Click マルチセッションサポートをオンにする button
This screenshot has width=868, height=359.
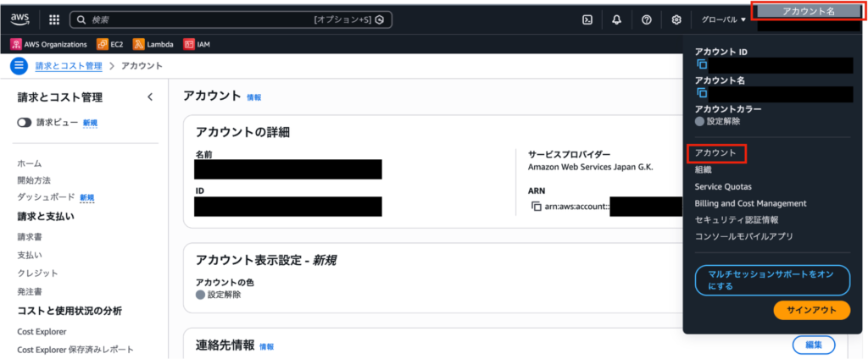tap(771, 280)
